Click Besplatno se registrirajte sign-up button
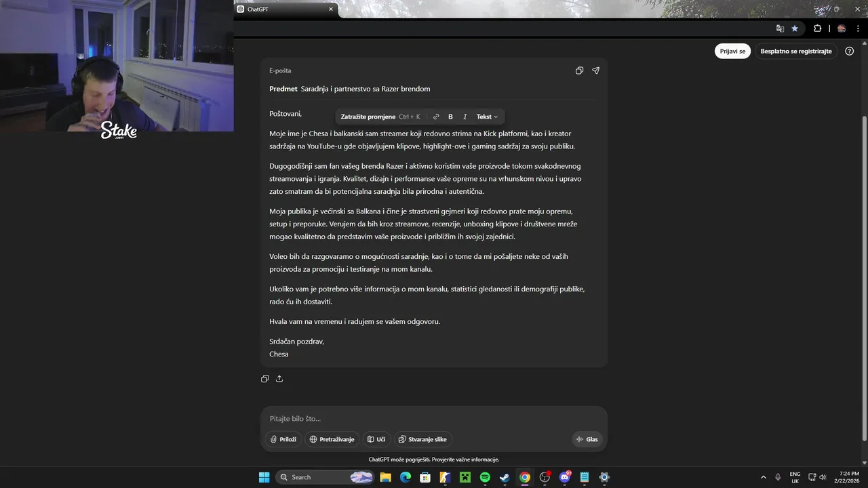868x488 pixels. [796, 51]
